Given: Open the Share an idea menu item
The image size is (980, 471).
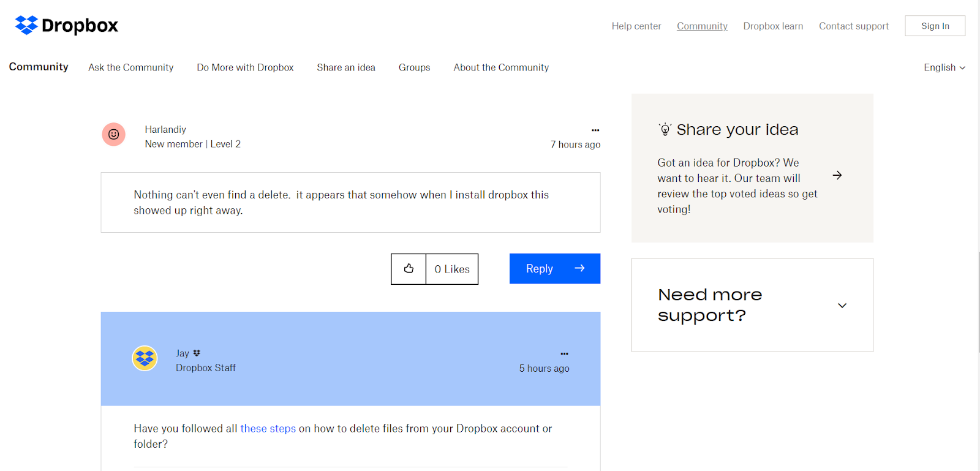Looking at the screenshot, I should click(x=346, y=67).
